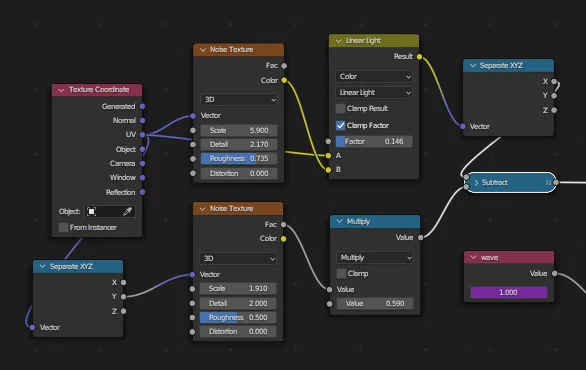The width and height of the screenshot is (586, 370).
Task: Click the Distortion field of bottom Noise Texture
Action: pyautogui.click(x=238, y=332)
